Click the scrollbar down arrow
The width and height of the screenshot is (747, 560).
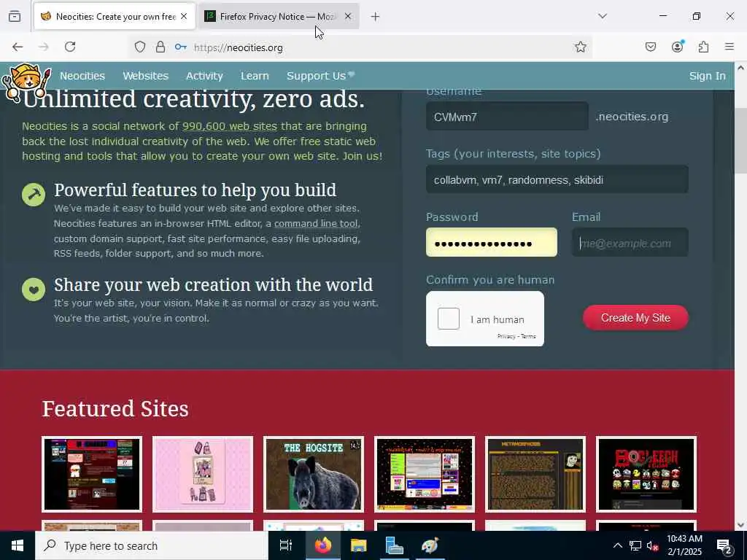tap(740, 525)
